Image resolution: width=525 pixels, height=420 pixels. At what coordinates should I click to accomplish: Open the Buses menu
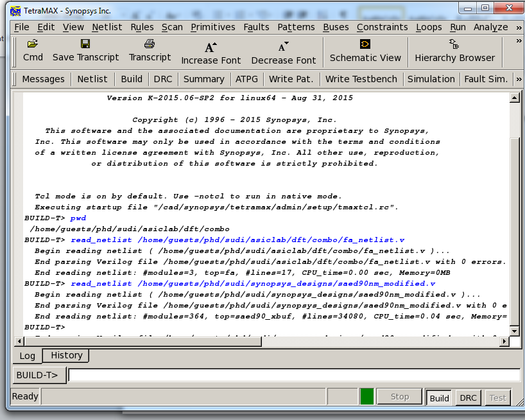[x=336, y=27]
